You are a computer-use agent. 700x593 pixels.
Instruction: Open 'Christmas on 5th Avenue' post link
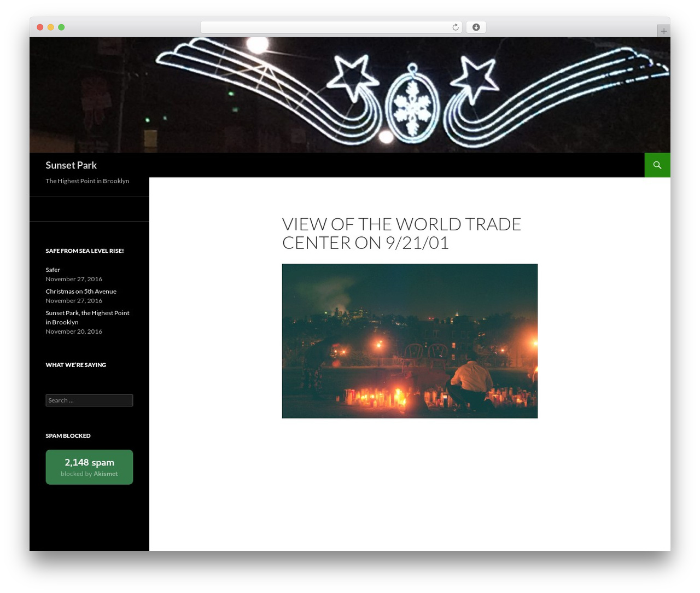point(81,292)
